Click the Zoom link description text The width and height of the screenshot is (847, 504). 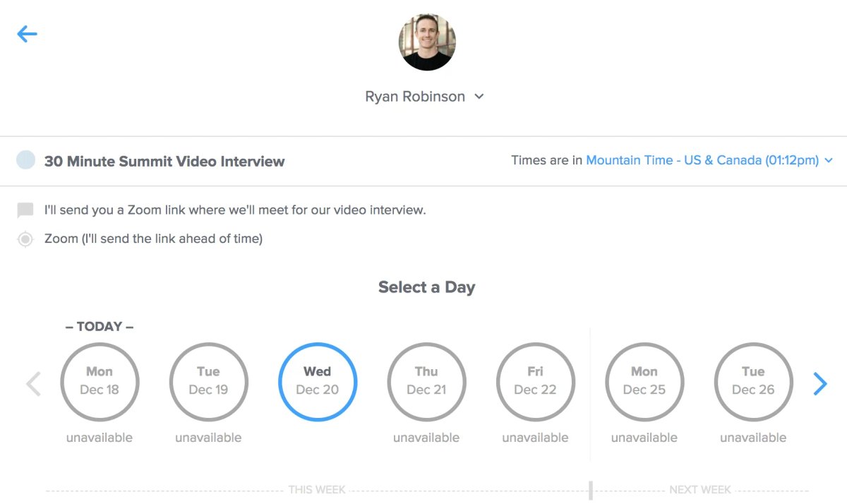[235, 210]
